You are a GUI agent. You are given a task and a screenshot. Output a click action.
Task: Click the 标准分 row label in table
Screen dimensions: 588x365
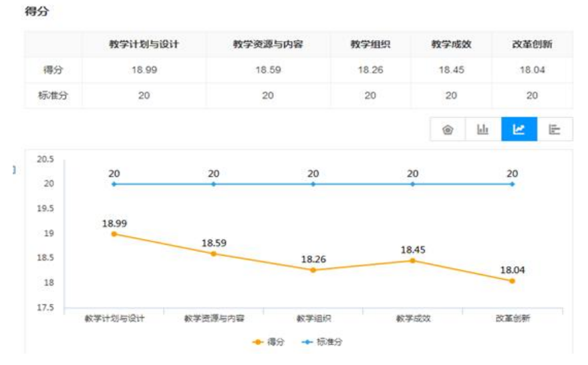(53, 95)
